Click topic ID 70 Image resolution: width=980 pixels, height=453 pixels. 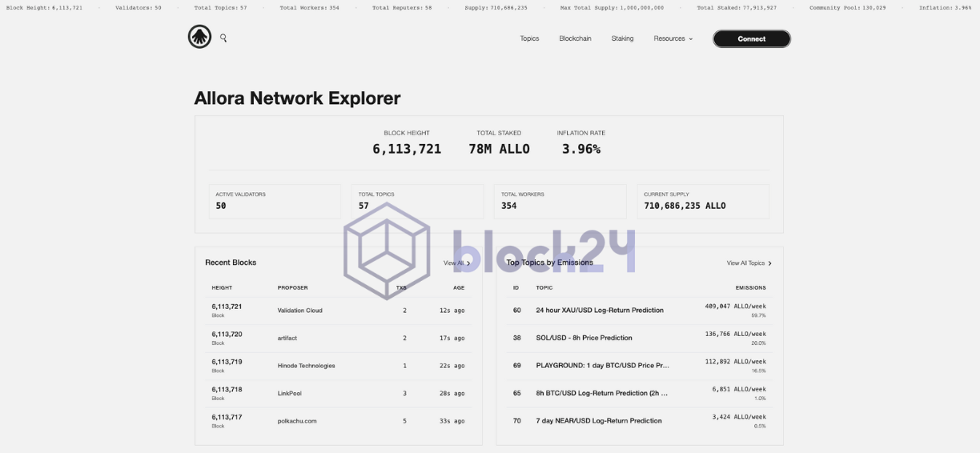pyautogui.click(x=516, y=421)
